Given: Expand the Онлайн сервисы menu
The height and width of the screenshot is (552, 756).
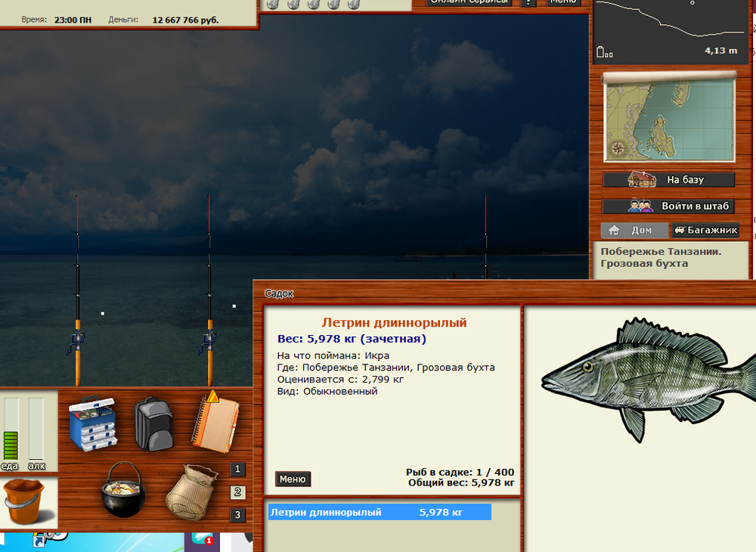Looking at the screenshot, I should (469, 2).
